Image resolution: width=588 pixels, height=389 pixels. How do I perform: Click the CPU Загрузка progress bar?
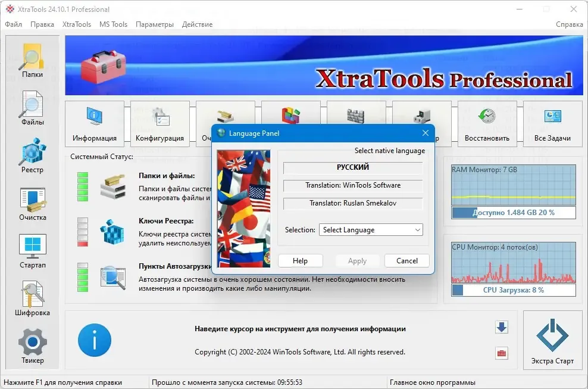coord(514,290)
